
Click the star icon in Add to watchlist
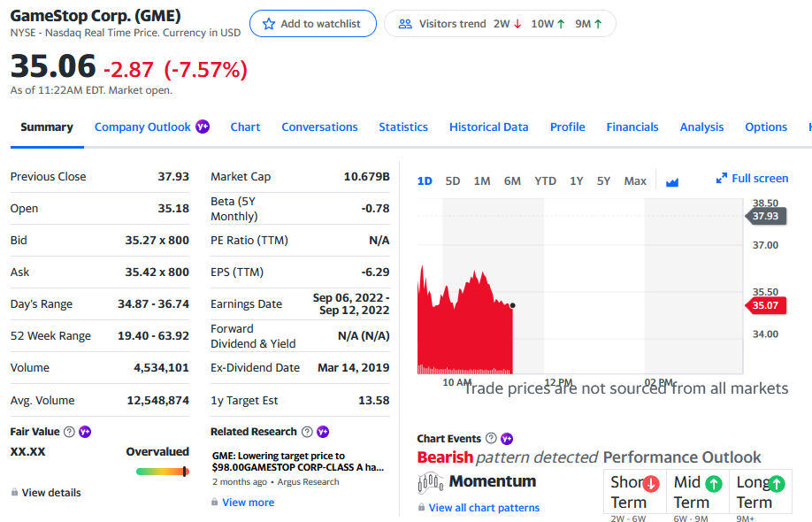[269, 24]
